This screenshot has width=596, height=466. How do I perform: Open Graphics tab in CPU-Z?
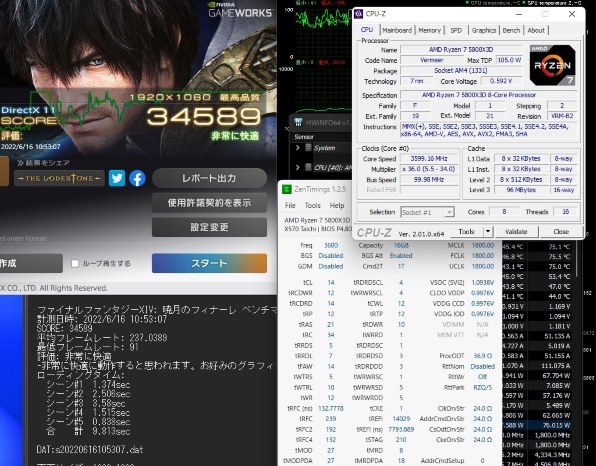coord(483,30)
